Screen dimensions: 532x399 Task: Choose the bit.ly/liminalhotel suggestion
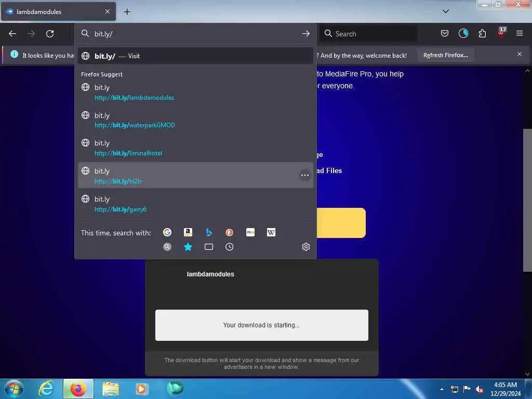[x=195, y=148]
